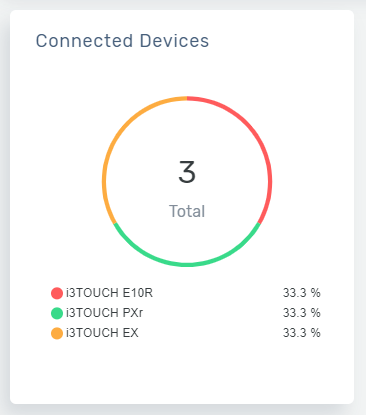This screenshot has width=366, height=415.
Task: Click the word Connected in the heading
Action: (85, 41)
